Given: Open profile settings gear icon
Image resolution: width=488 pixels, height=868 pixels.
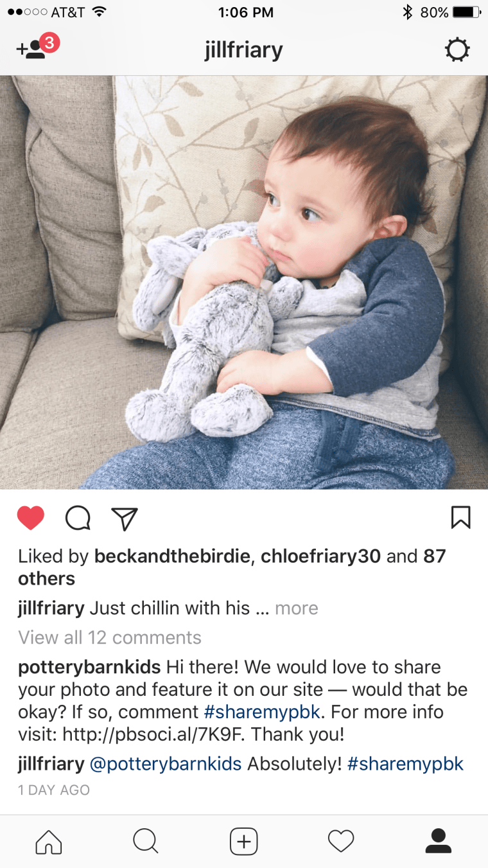Looking at the screenshot, I should point(458,49).
